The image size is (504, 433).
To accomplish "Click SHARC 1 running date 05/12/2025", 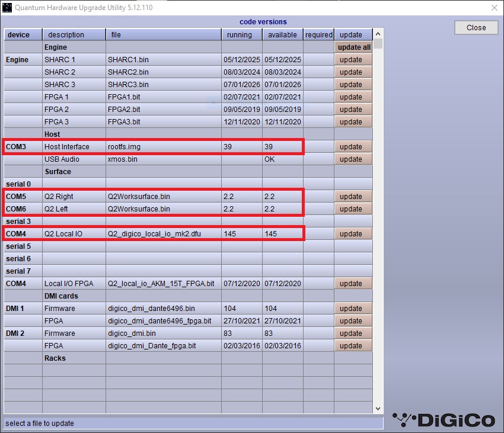I will (x=242, y=60).
